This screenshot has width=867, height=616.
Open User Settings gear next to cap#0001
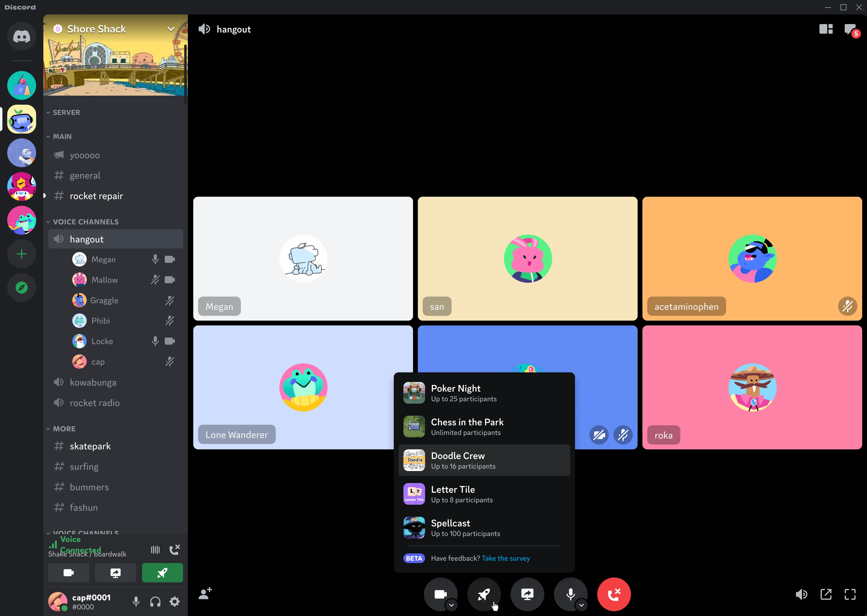(175, 602)
